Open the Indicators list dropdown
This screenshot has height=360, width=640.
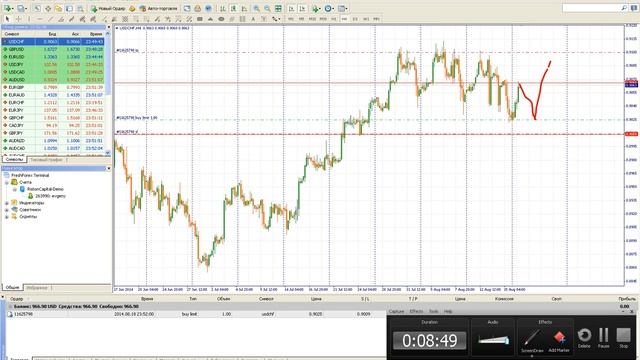[x=316, y=8]
